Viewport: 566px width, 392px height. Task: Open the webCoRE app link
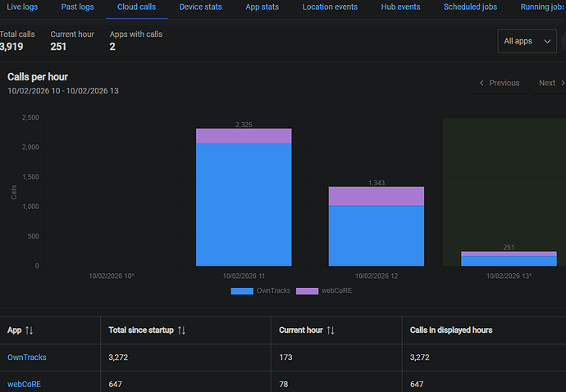(24, 385)
